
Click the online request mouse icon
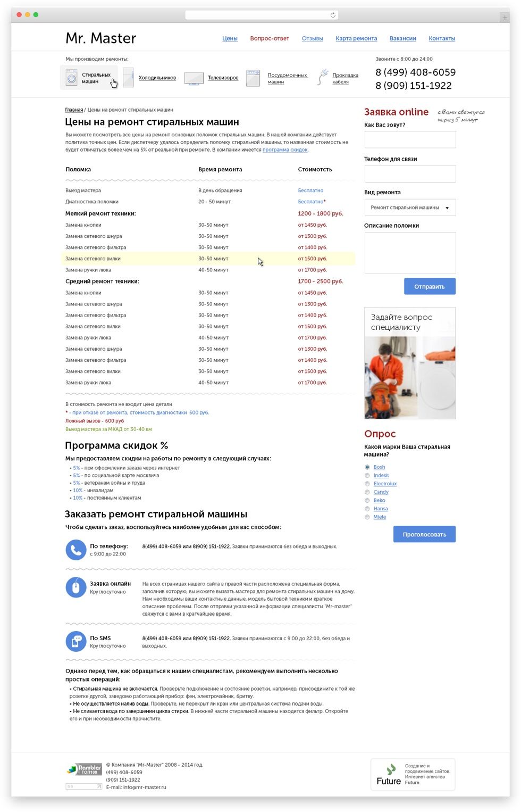tap(76, 587)
